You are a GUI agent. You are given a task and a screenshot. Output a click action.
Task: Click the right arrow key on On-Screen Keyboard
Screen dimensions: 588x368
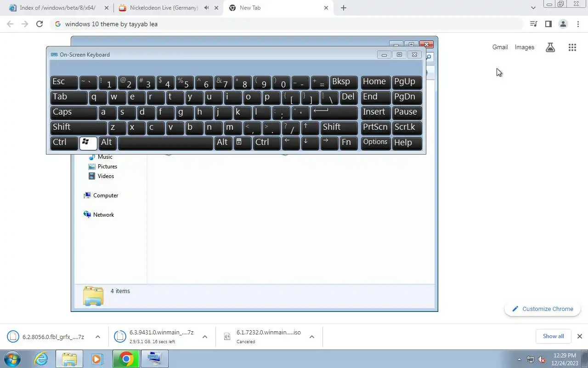(x=329, y=143)
